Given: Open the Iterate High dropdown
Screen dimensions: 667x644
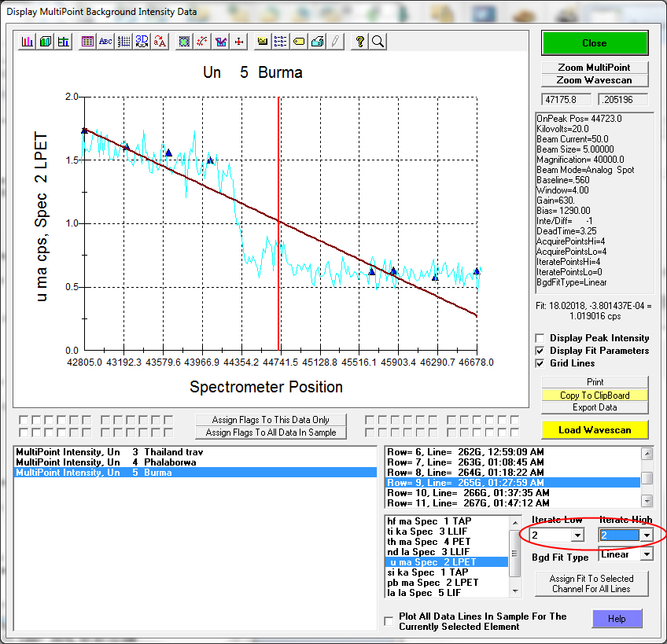Looking at the screenshot, I should click(x=646, y=535).
